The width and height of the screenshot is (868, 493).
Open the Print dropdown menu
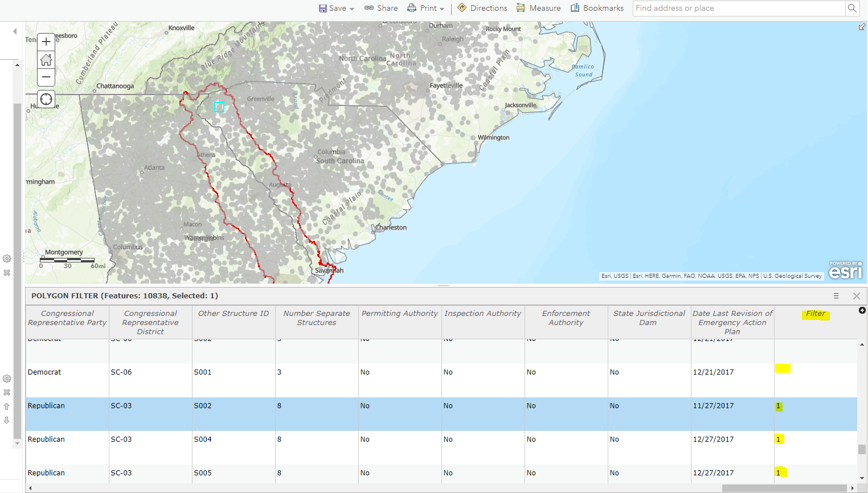click(426, 8)
